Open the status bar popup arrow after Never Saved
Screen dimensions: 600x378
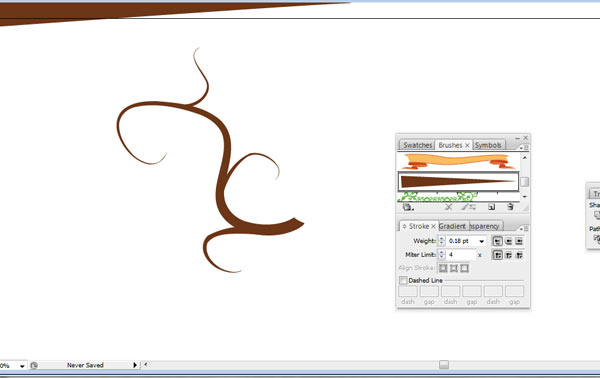coord(135,365)
